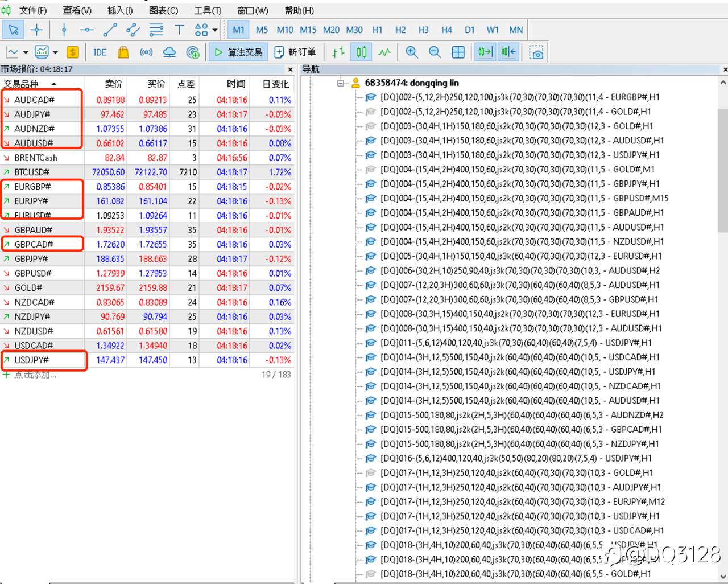Click the tile windows grid icon
Screen dimensions: 728x584
coord(458,52)
